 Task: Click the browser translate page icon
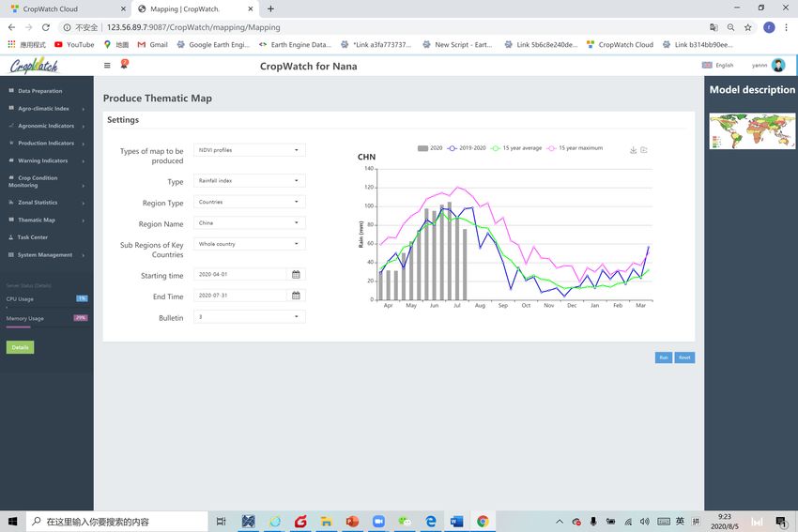tap(714, 27)
